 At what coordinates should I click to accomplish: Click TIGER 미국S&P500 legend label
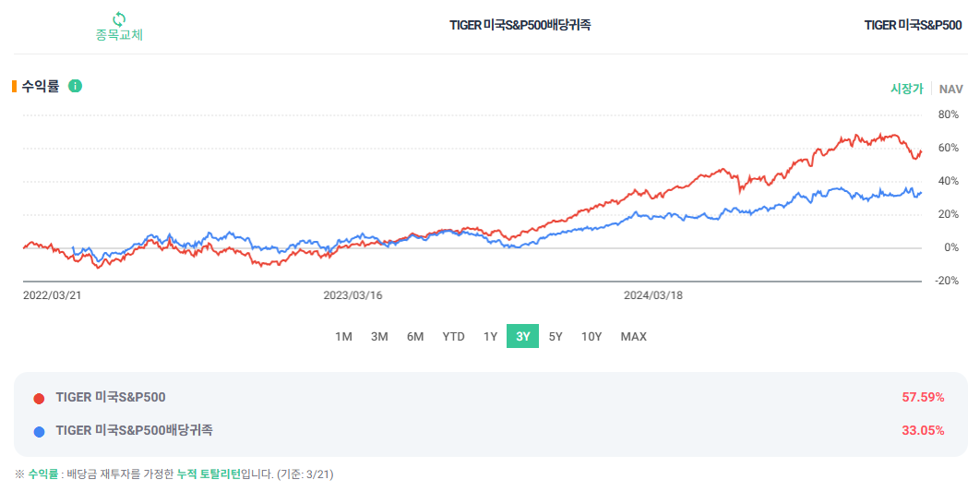pos(111,397)
